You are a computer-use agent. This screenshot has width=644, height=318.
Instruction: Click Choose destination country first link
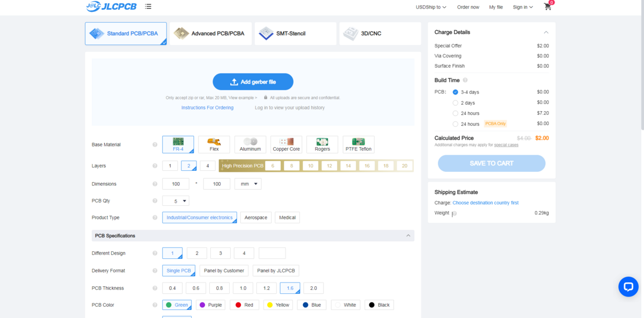point(486,203)
